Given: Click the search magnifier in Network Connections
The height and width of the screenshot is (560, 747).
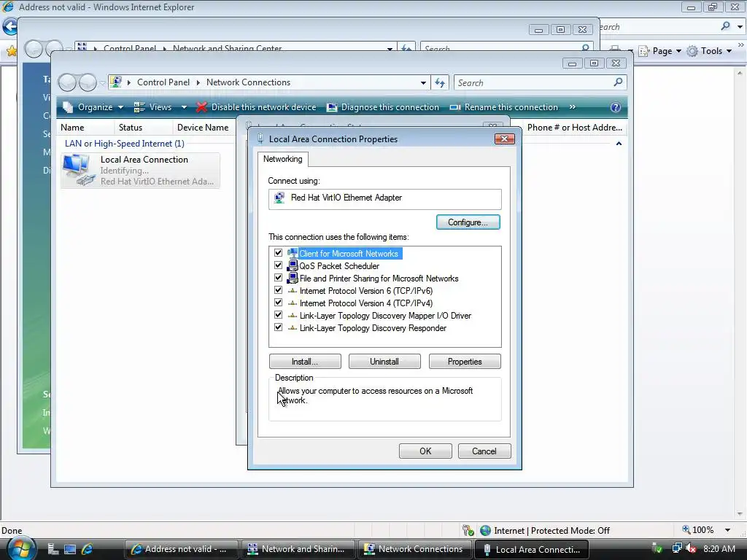Looking at the screenshot, I should pos(619,82).
